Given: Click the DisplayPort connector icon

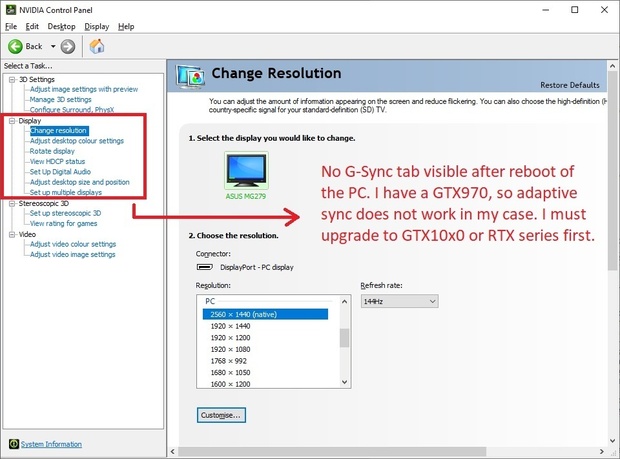Looking at the screenshot, I should (x=205, y=267).
